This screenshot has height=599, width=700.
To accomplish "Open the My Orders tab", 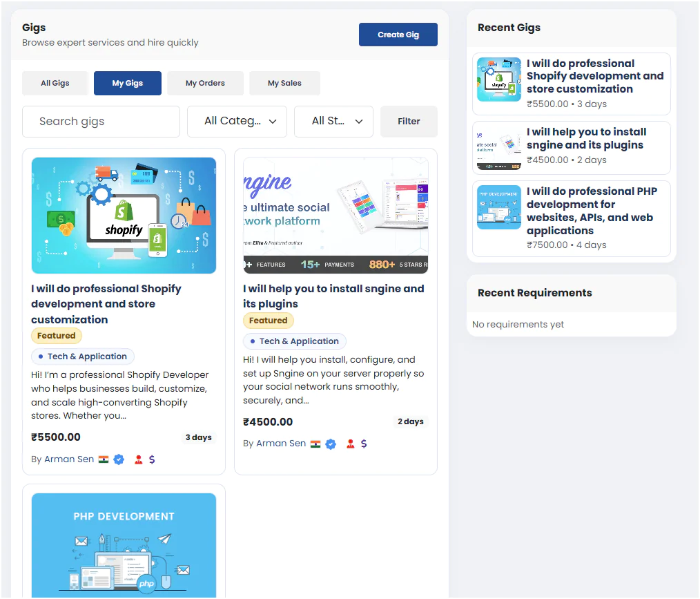I will coord(205,84).
